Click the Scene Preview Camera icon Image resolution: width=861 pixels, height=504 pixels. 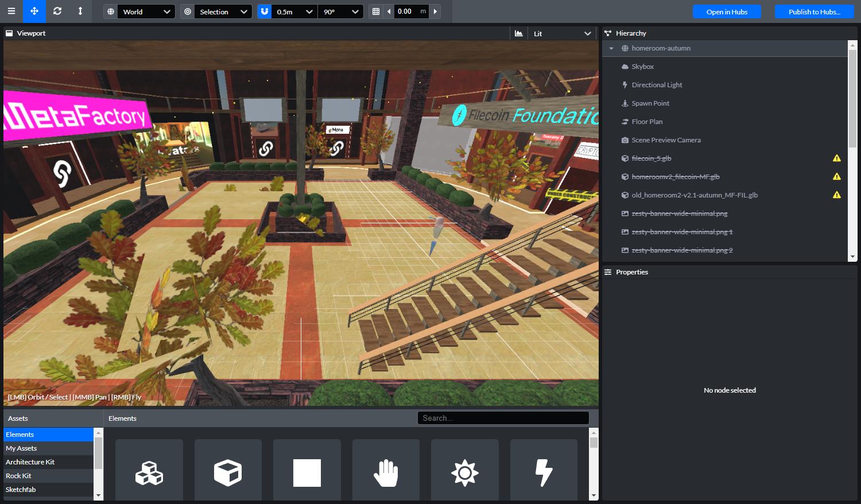point(625,140)
